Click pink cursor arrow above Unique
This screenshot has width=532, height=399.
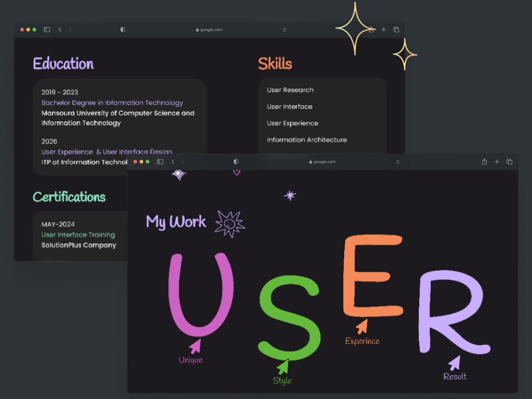195,346
